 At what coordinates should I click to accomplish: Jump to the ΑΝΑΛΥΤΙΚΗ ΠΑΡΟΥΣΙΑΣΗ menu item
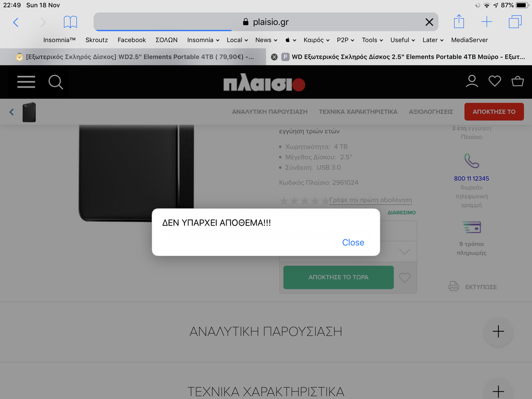pyautogui.click(x=270, y=111)
